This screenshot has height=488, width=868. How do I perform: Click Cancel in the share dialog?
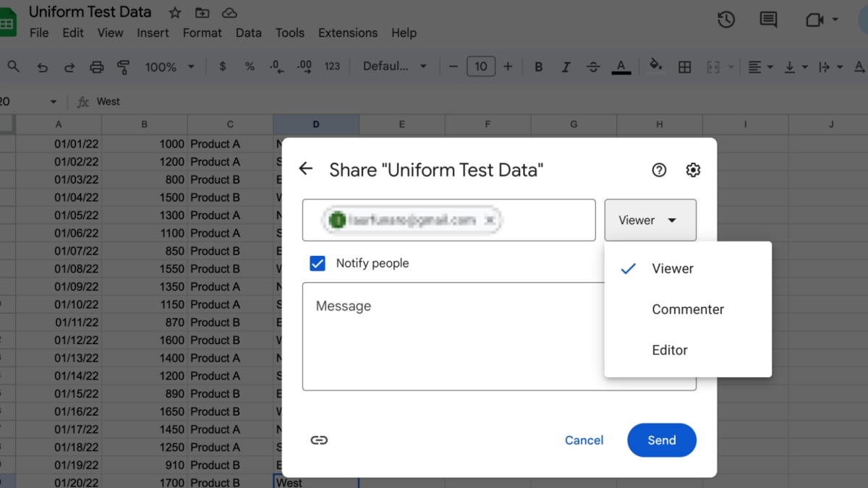(584, 440)
